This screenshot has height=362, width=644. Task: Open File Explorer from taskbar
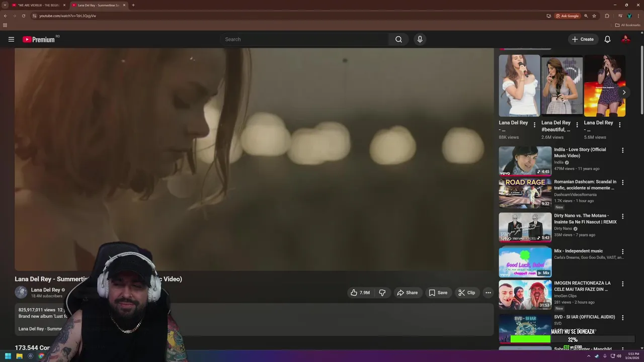click(19, 356)
